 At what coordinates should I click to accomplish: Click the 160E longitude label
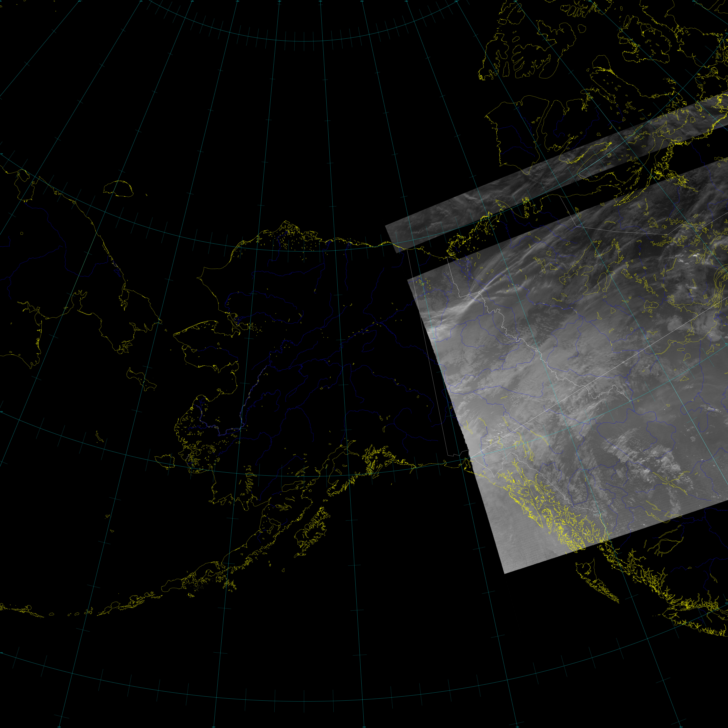click(79, 1)
